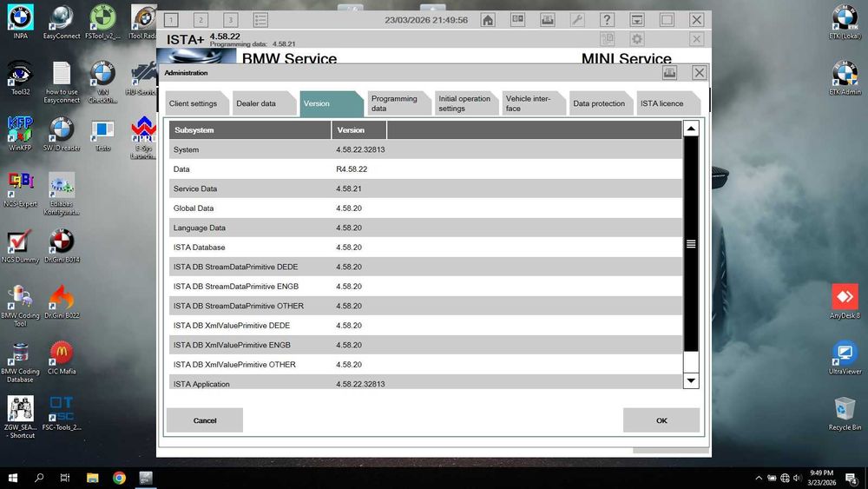Image resolution: width=868 pixels, height=489 pixels.
Task: Open the Dr.Gini B014 shortcut
Action: [62, 245]
